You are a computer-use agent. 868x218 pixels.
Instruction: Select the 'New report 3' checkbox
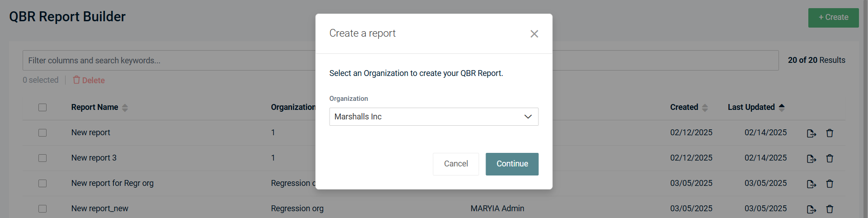[42, 158]
